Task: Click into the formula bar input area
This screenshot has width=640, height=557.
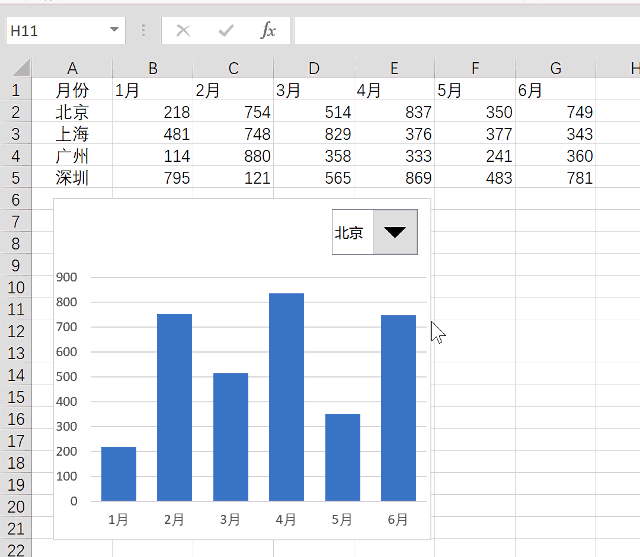Action: click(x=467, y=31)
